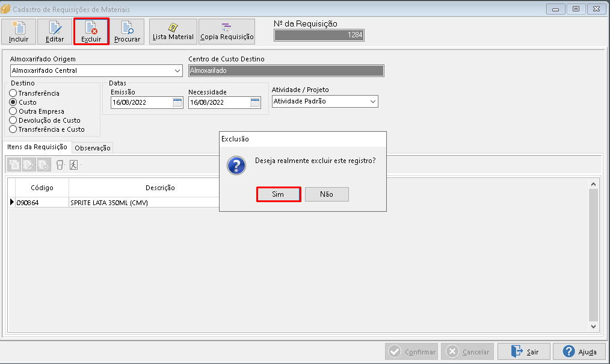Open the Necessidade date calendar picker
Screen dimensions: 610x364
coord(255,103)
